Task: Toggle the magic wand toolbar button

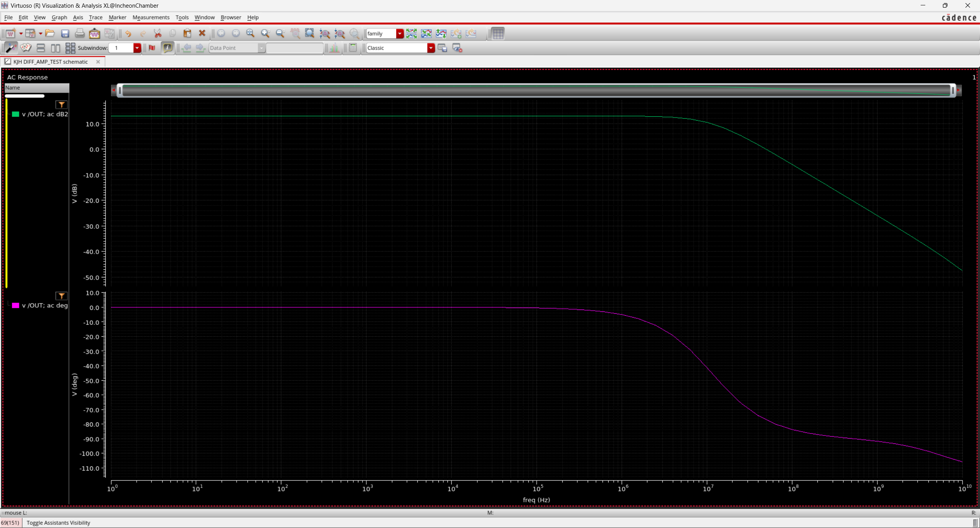Action: pos(11,48)
